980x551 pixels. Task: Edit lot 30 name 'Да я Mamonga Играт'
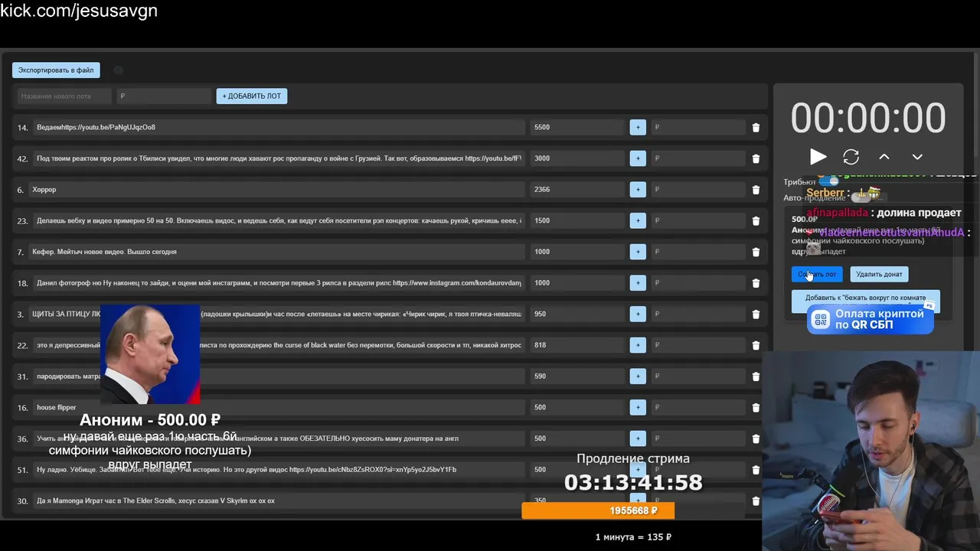[x=279, y=500]
